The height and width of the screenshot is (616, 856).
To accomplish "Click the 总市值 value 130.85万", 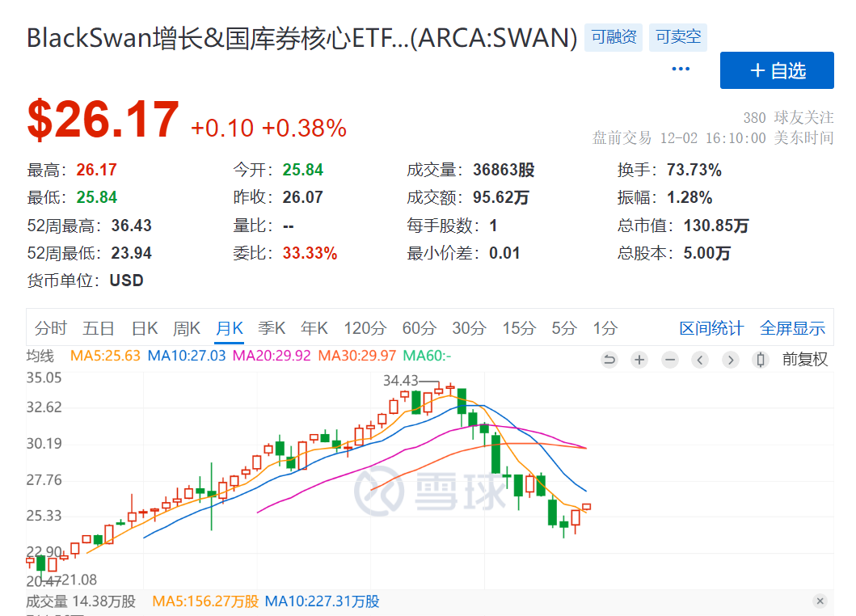I will pos(716,226).
